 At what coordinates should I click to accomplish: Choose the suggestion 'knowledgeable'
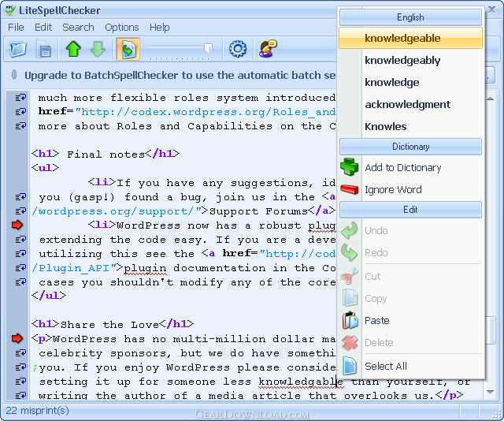point(410,38)
